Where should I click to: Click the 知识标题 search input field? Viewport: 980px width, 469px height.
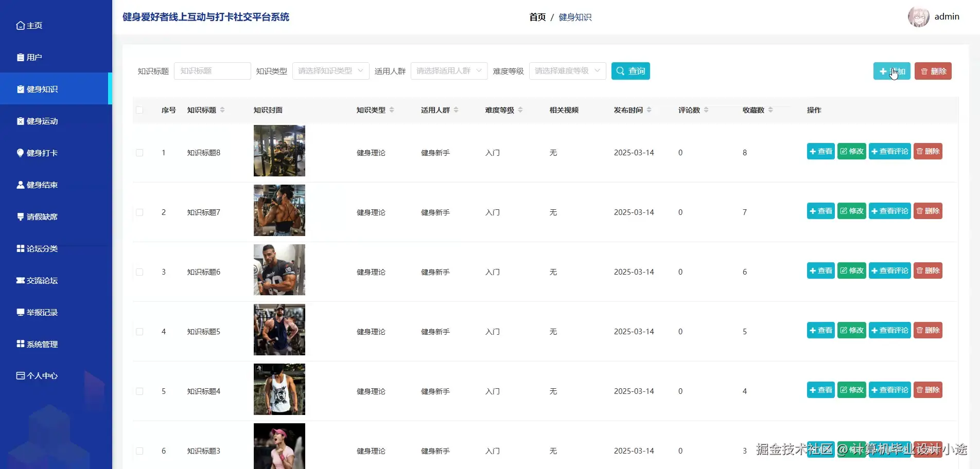[212, 70]
